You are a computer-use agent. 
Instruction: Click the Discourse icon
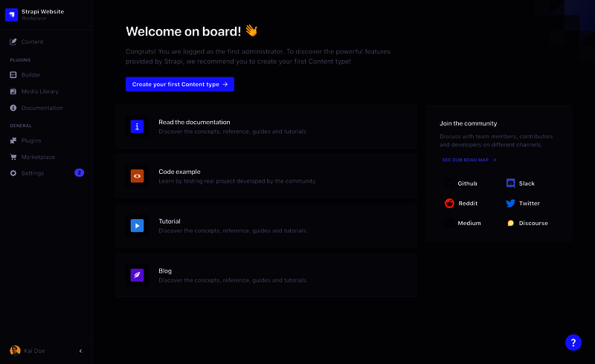[x=511, y=223]
